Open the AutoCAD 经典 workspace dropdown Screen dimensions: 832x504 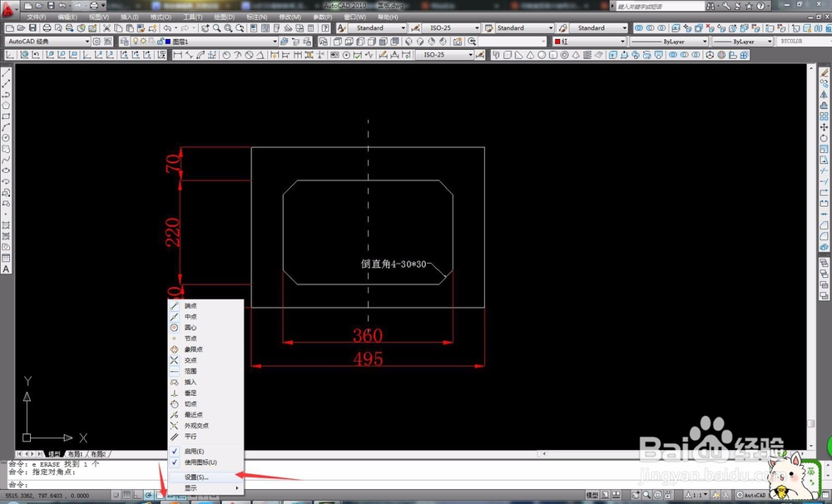47,42
